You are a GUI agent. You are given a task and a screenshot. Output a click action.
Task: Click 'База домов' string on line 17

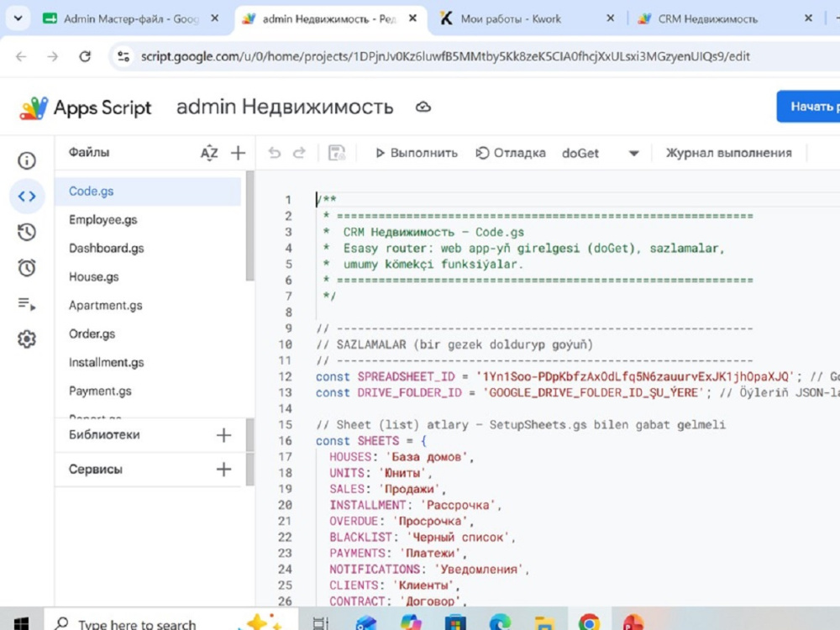(x=427, y=457)
